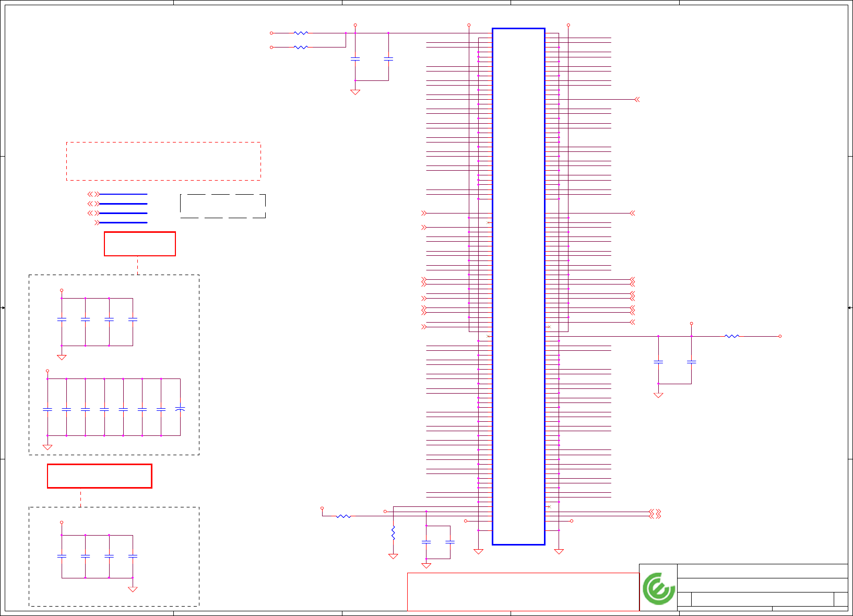853x616 pixels.
Task: Select the large blue connector symbol body
Action: (518, 287)
